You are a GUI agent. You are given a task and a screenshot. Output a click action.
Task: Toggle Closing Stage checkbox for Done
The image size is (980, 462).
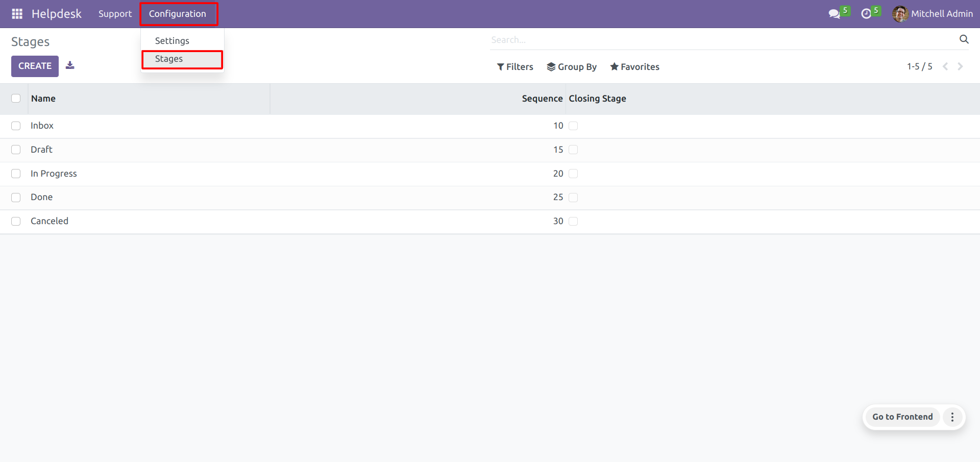pyautogui.click(x=573, y=198)
